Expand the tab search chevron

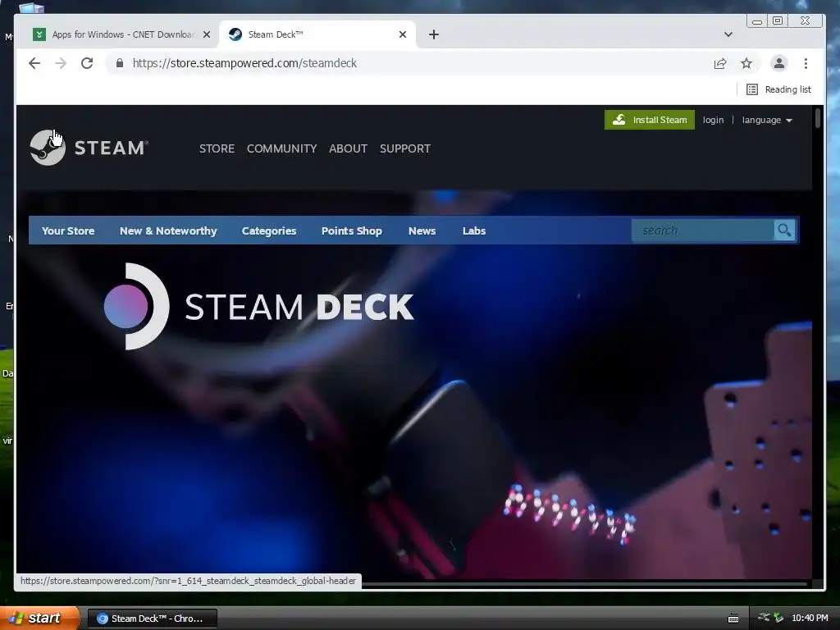728,34
